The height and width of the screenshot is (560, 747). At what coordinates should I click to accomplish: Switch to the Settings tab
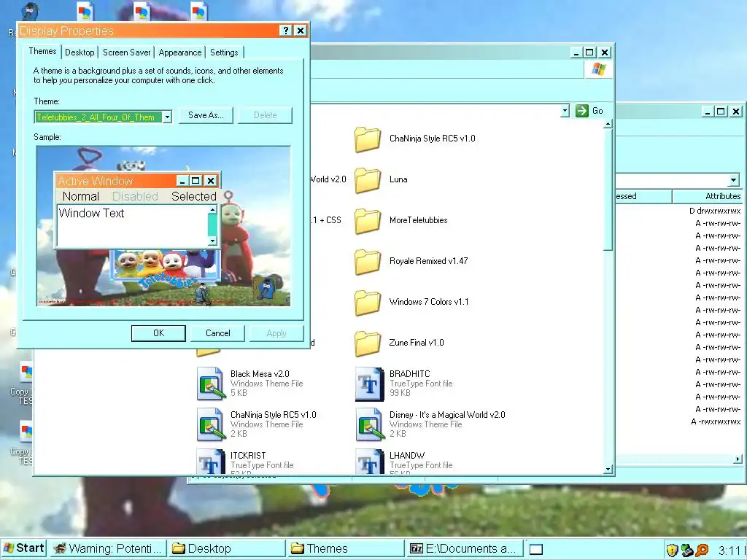pos(225,52)
